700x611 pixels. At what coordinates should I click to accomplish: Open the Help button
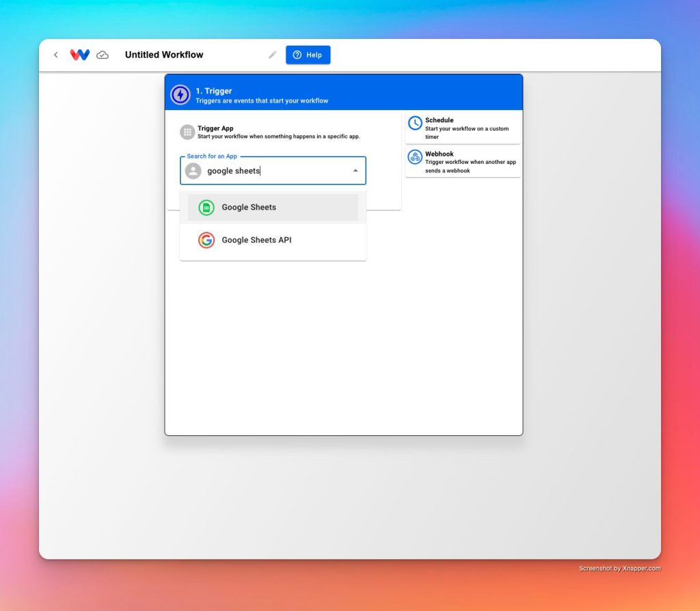[x=308, y=55]
